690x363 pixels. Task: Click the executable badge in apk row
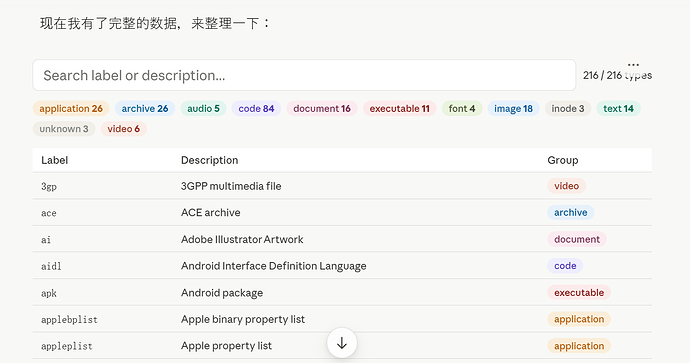579,293
